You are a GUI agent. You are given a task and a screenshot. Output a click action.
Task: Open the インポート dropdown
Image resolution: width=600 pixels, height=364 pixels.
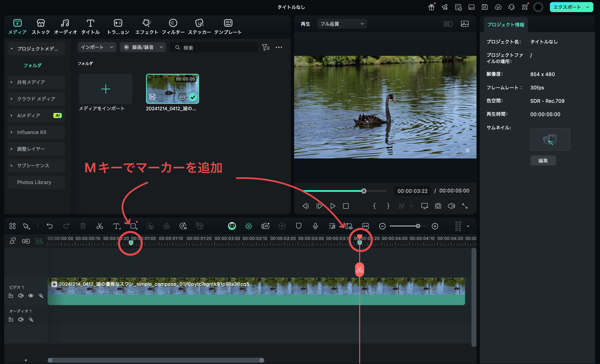(x=97, y=47)
